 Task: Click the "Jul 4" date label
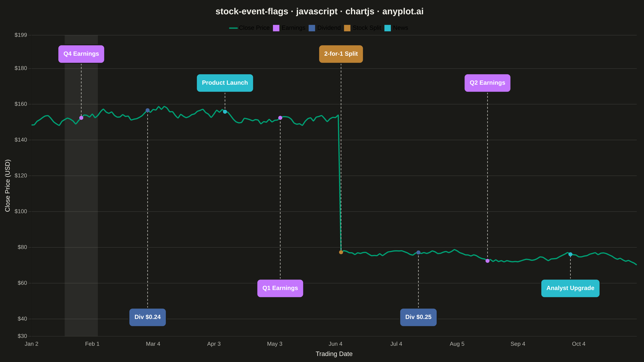(x=396, y=344)
